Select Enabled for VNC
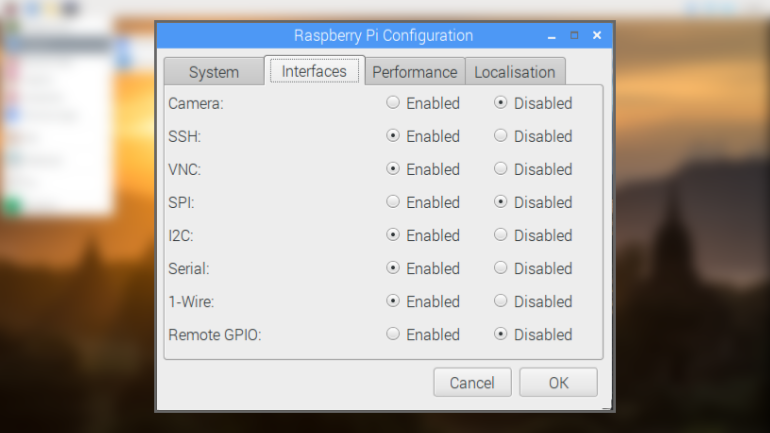This screenshot has height=433, width=770. pos(393,169)
